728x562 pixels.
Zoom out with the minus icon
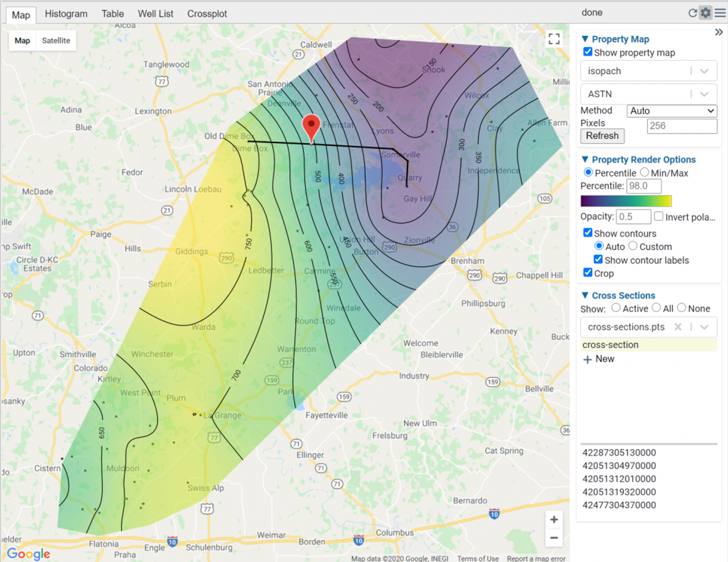coord(554,538)
